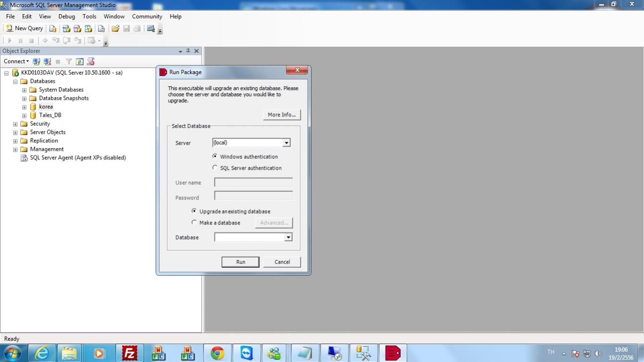This screenshot has height=362, width=644.
Task: Open Object Explorer window position dropdown arrow
Action: coord(180,51)
